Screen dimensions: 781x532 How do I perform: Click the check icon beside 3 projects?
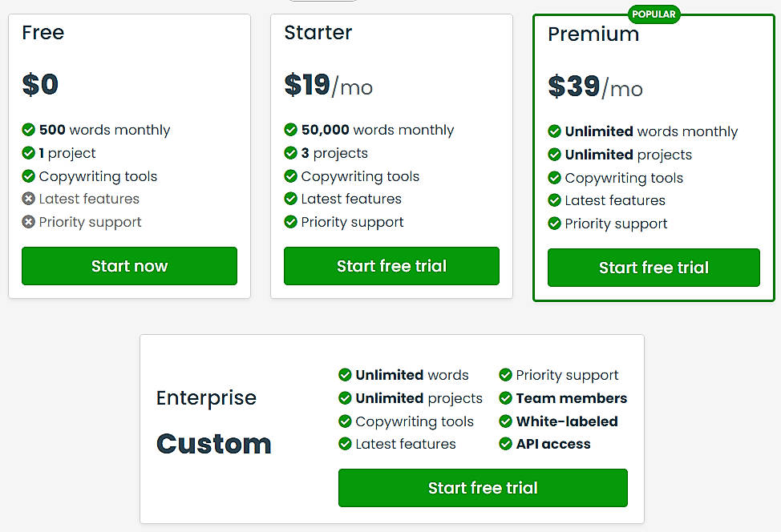[291, 153]
